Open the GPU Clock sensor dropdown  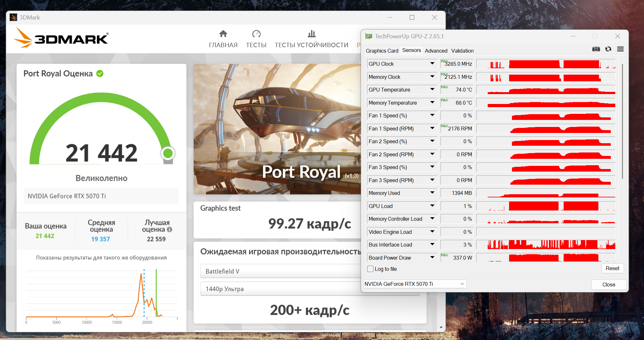(x=432, y=64)
